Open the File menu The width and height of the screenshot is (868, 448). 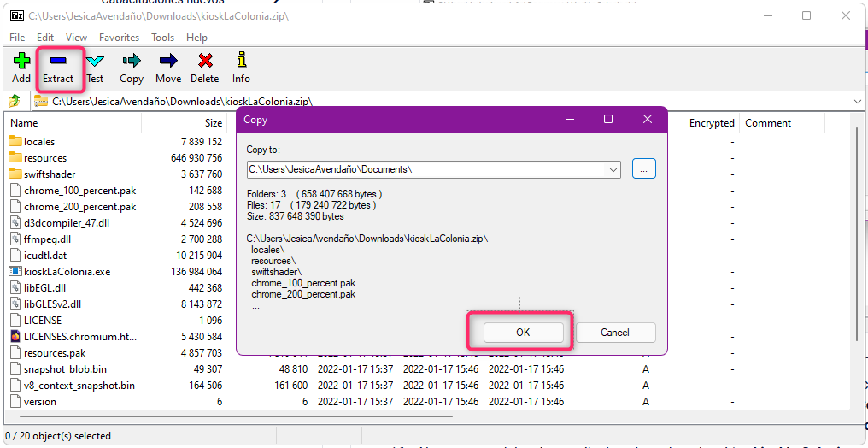[17, 38]
